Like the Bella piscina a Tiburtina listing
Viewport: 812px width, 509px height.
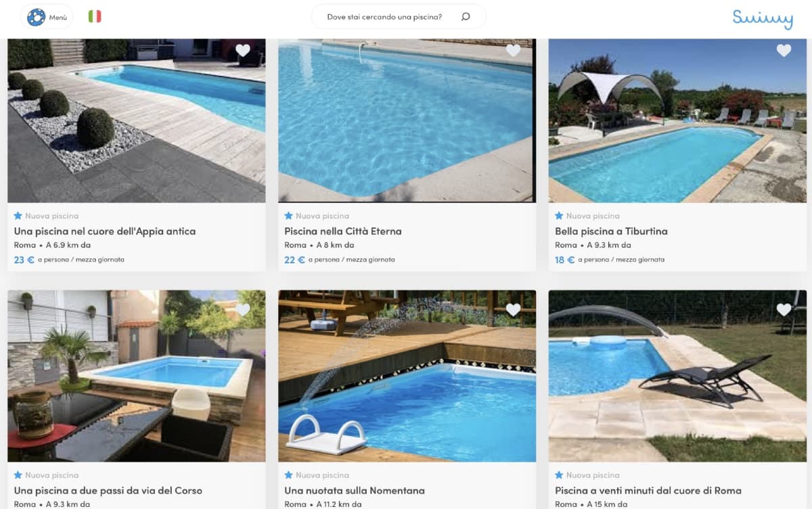tap(784, 50)
